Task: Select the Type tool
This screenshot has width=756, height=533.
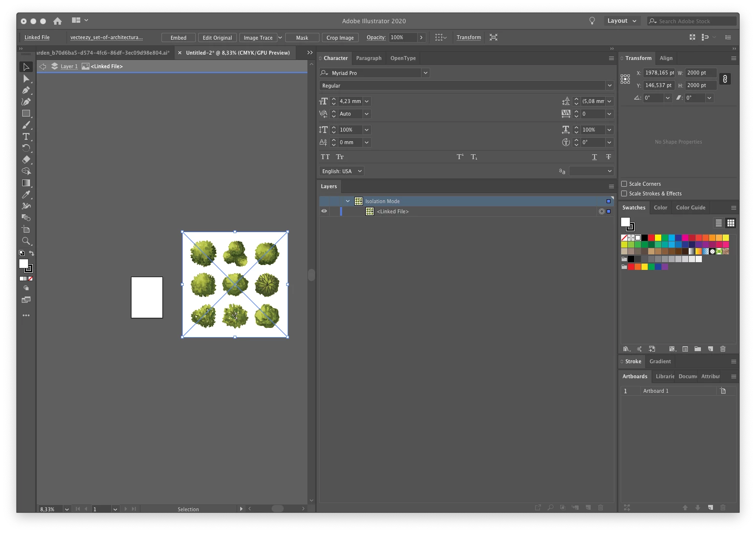Action: tap(26, 136)
